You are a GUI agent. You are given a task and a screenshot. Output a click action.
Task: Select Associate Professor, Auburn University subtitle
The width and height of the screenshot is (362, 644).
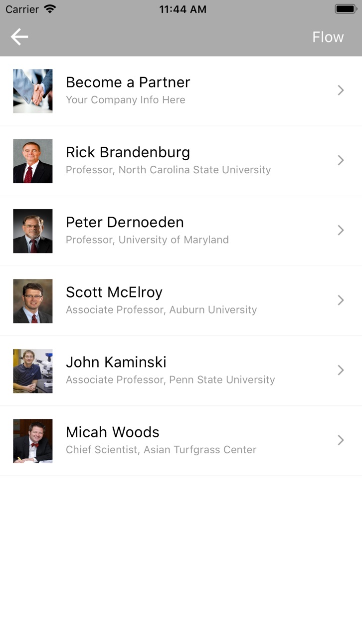pos(162,310)
